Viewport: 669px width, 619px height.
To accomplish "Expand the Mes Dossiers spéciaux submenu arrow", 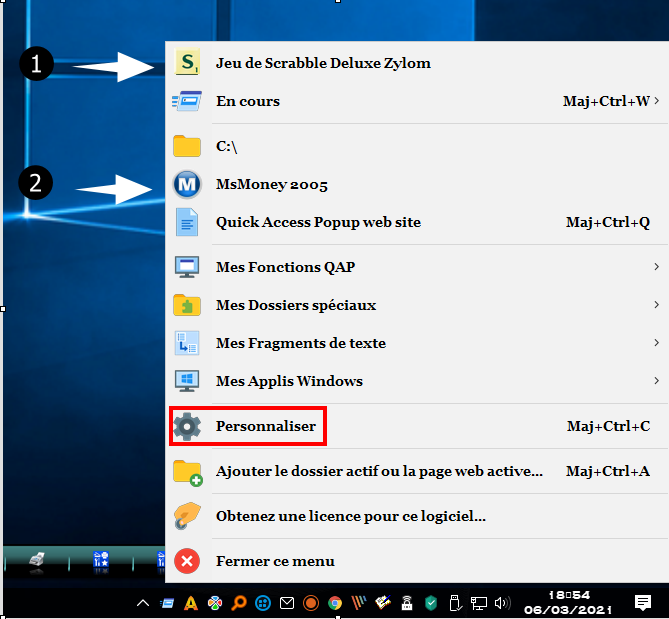I will click(656, 305).
